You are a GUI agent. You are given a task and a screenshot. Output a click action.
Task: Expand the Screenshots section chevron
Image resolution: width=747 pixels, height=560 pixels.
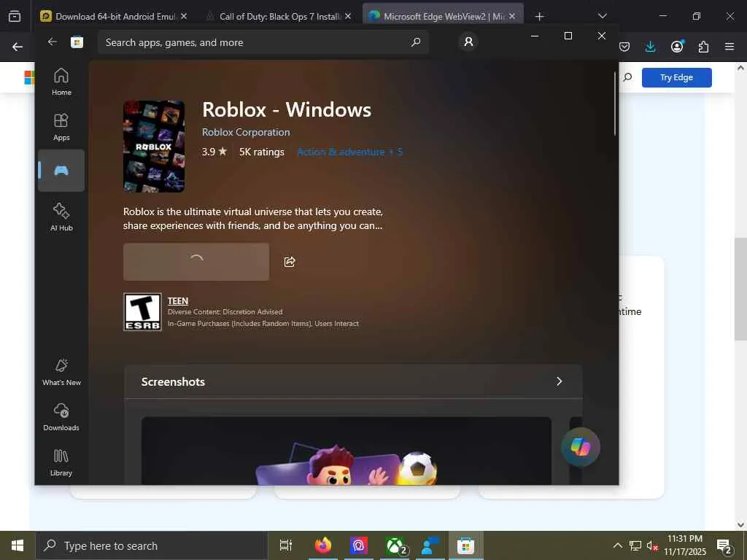pos(560,381)
